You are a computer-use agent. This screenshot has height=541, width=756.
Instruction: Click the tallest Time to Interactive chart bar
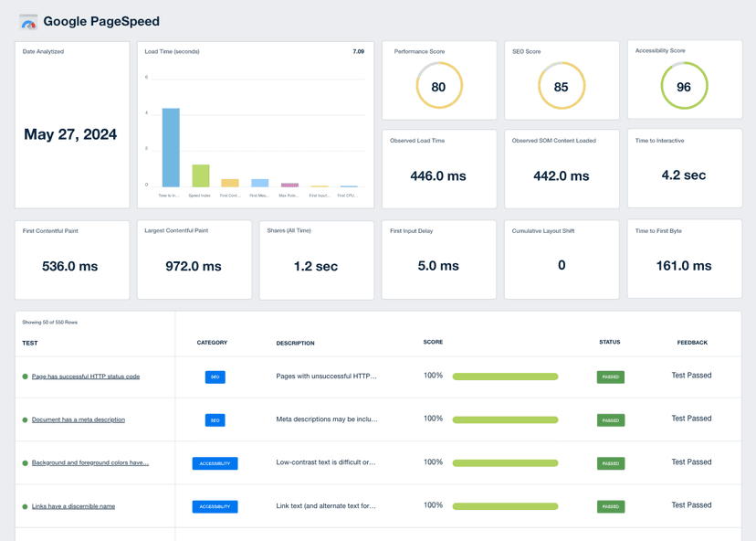(x=169, y=146)
